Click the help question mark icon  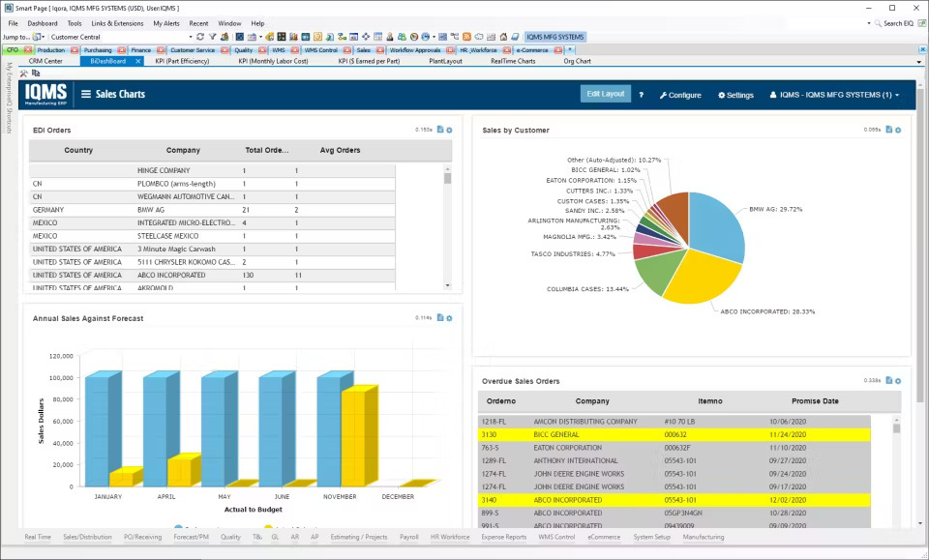pos(641,94)
